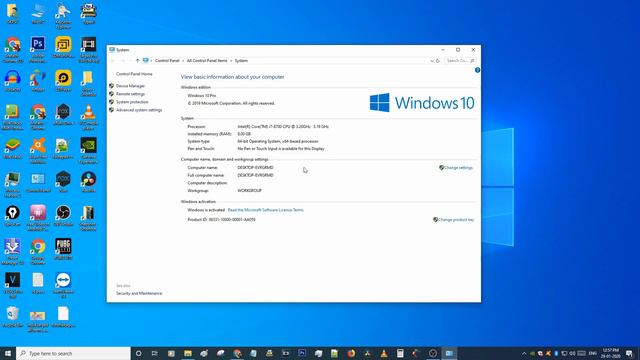Select the This PC desktop icon
The width and height of the screenshot is (640, 360).
(x=38, y=15)
